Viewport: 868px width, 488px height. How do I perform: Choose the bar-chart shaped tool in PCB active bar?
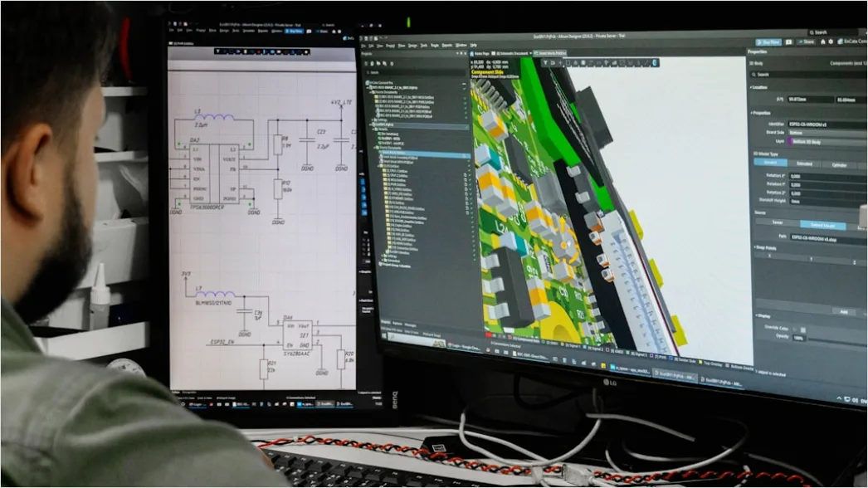(x=614, y=62)
